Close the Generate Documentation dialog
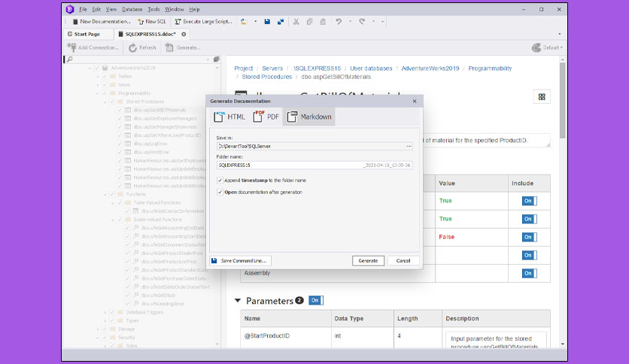Image resolution: width=629 pixels, height=364 pixels. (x=415, y=101)
